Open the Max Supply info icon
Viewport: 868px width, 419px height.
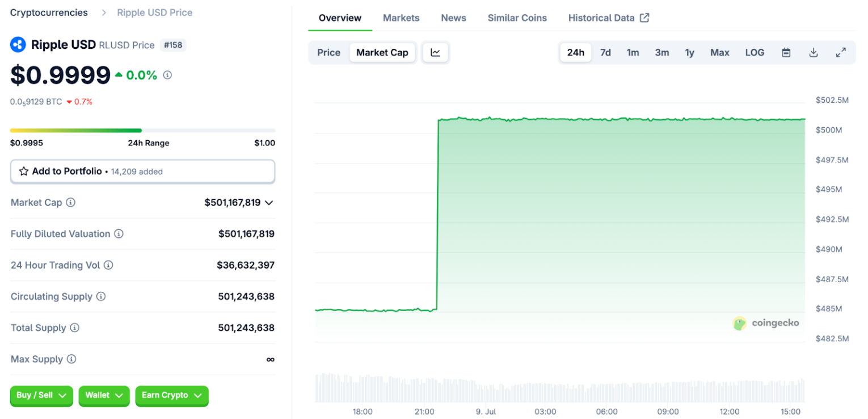pyautogui.click(x=71, y=359)
